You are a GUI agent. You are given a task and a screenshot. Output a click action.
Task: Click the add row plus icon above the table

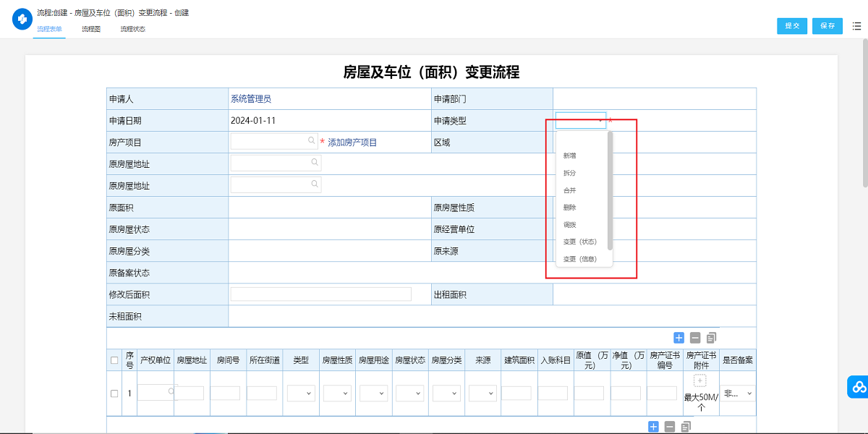click(678, 338)
